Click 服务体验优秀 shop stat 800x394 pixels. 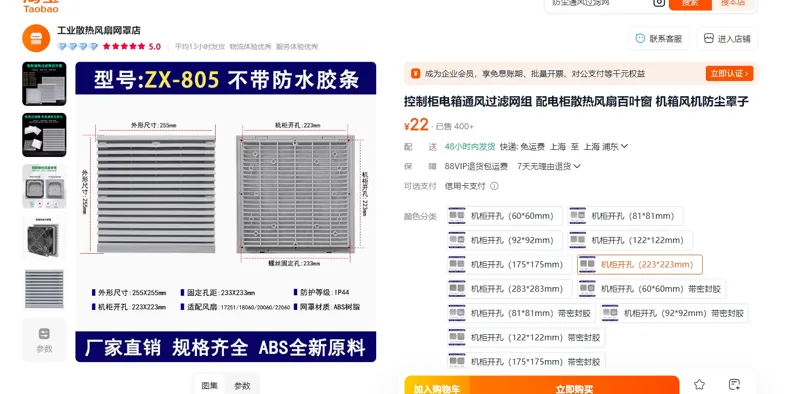pyautogui.click(x=297, y=46)
